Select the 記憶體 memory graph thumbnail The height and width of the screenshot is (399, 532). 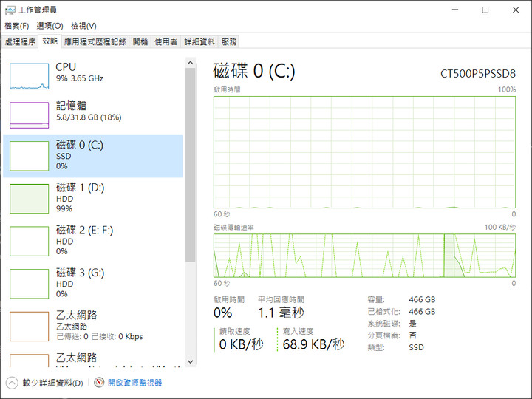pos(29,115)
